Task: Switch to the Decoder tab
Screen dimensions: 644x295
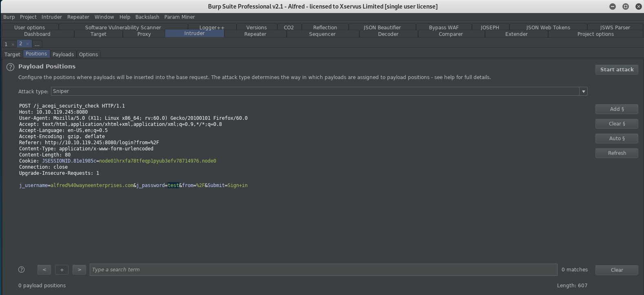Action: tap(388, 34)
